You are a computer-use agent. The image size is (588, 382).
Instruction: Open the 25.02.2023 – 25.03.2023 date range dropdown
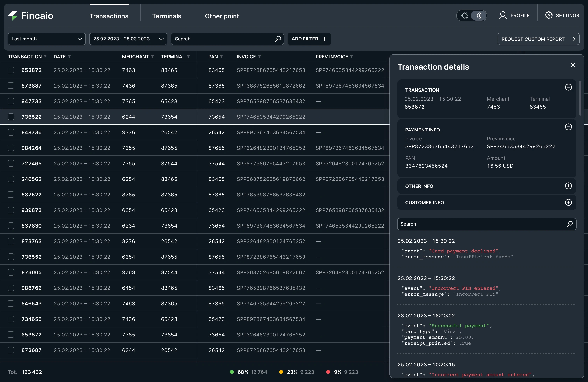128,39
